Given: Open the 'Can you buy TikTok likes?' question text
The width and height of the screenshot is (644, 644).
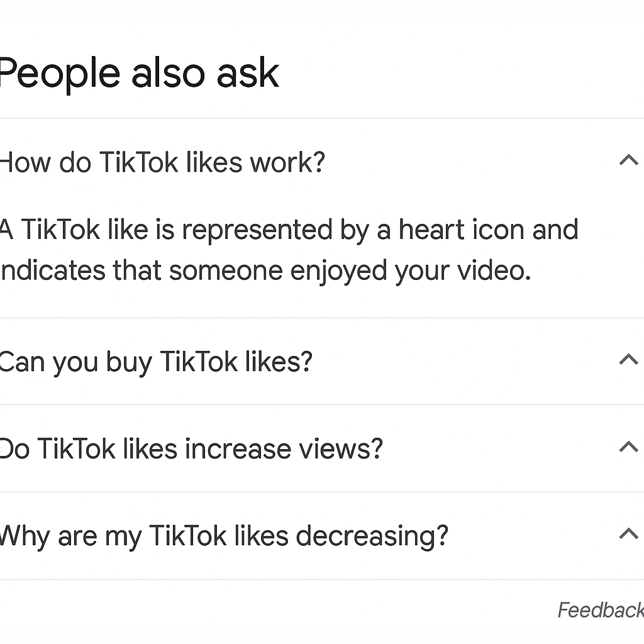Looking at the screenshot, I should [155, 362].
